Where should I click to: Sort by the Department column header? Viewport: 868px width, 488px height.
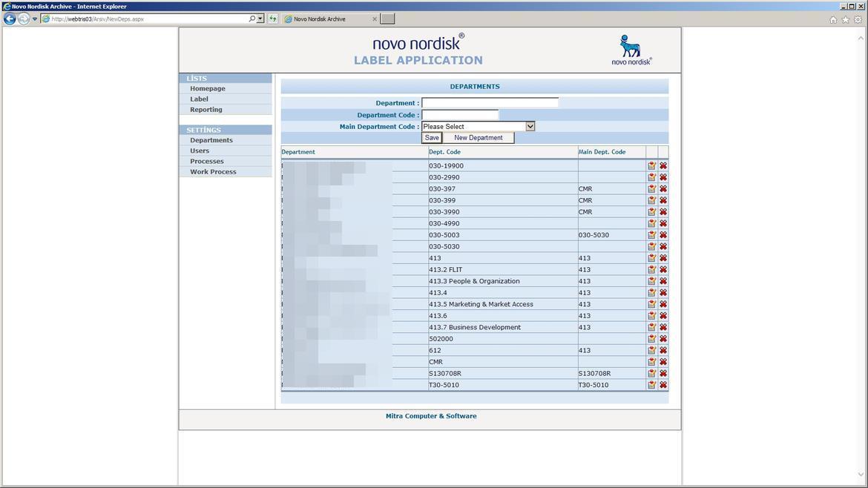coord(297,151)
